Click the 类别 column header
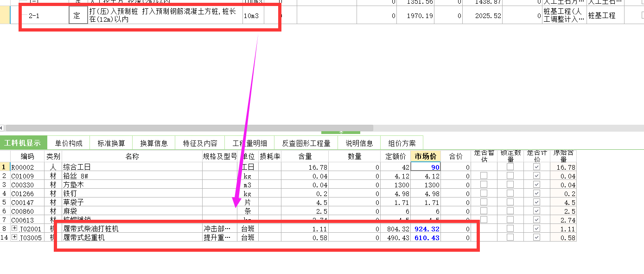The image size is (644, 274). click(x=53, y=156)
